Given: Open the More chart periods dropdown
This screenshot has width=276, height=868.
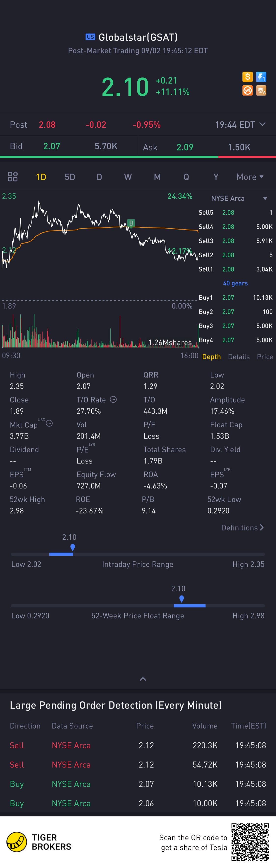Looking at the screenshot, I should [250, 177].
